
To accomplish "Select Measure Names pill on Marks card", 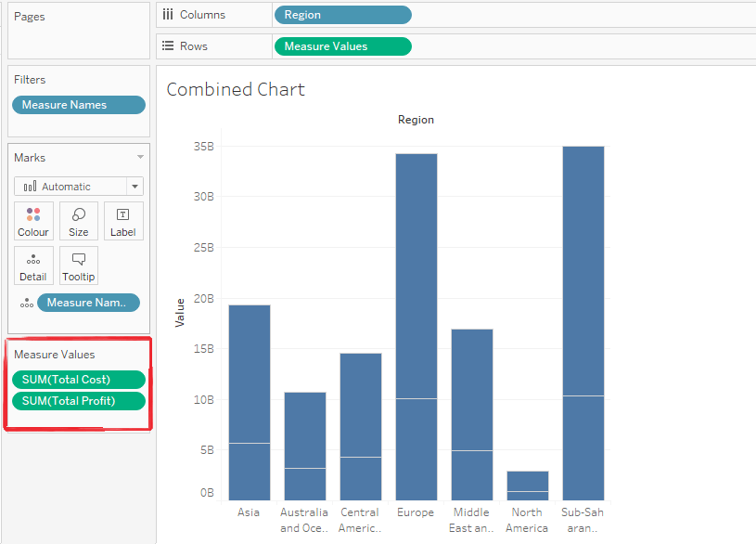I will pyautogui.click(x=89, y=303).
